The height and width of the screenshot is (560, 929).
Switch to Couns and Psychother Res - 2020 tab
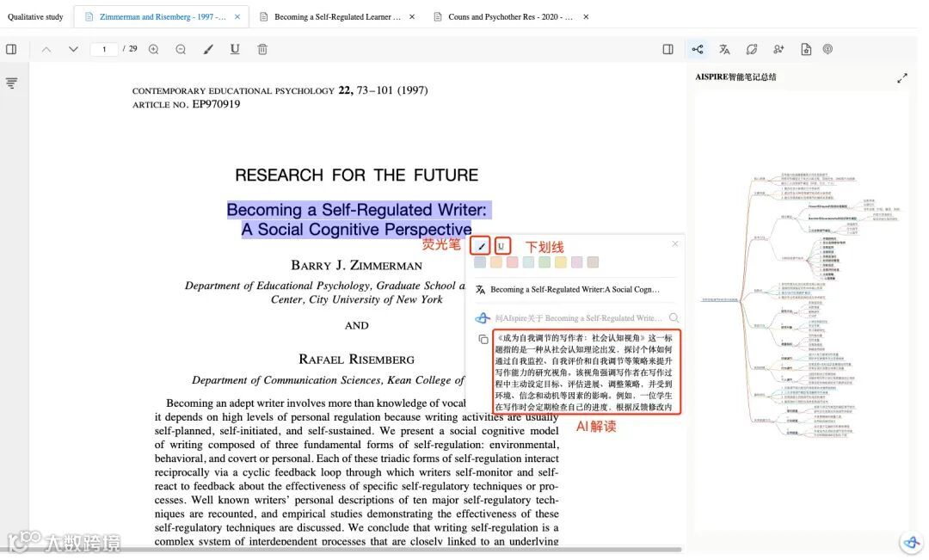point(510,16)
